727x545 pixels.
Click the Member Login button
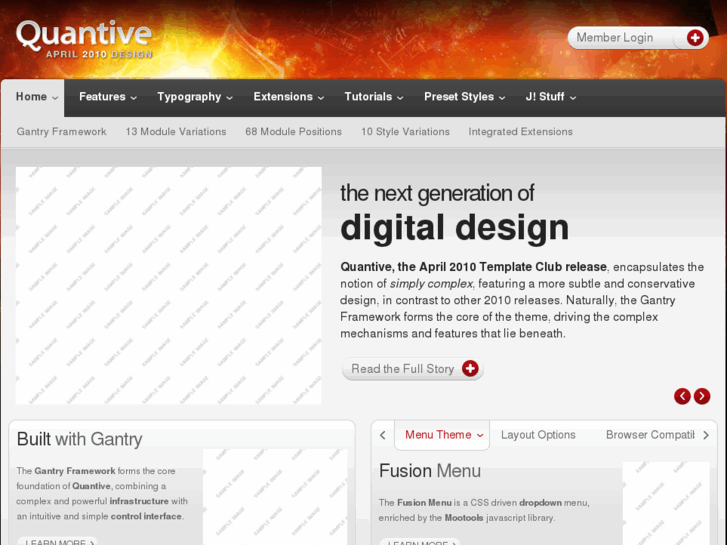tap(638, 38)
